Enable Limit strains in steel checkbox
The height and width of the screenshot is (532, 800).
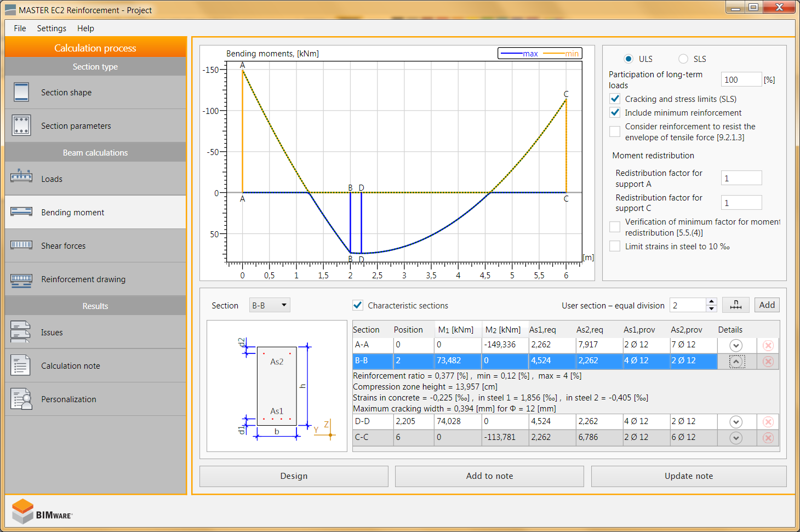[615, 247]
